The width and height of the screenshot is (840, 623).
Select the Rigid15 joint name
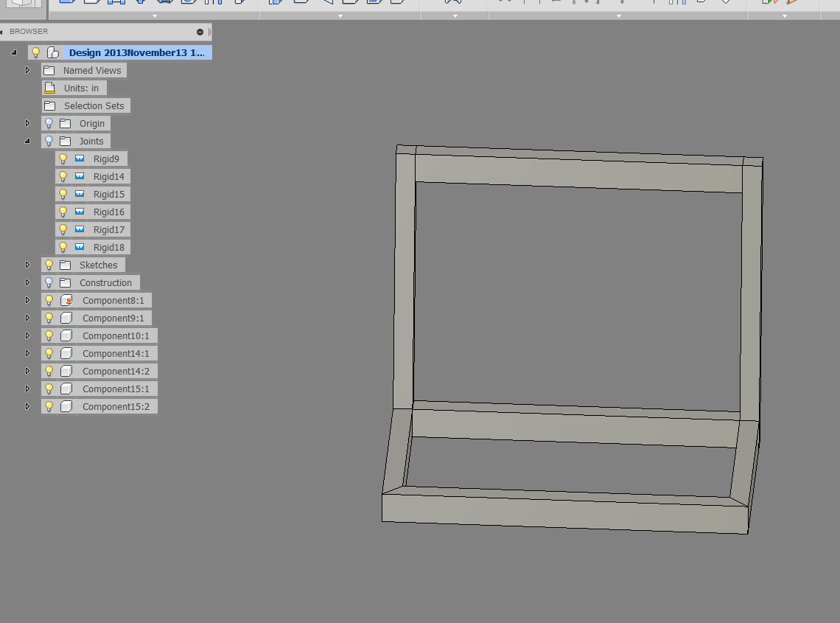click(x=109, y=194)
